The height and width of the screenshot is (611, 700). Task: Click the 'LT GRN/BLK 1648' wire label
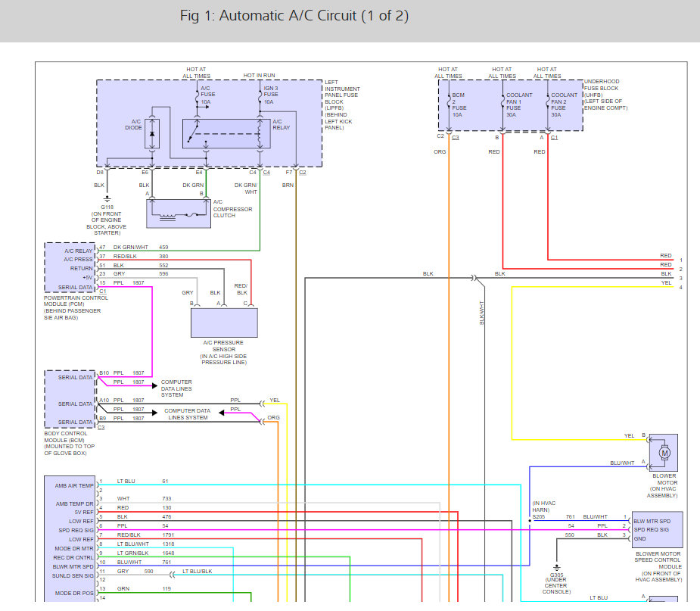pyautogui.click(x=145, y=553)
